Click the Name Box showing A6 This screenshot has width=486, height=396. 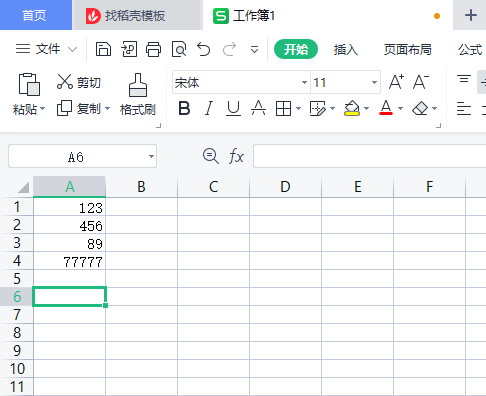(76, 156)
